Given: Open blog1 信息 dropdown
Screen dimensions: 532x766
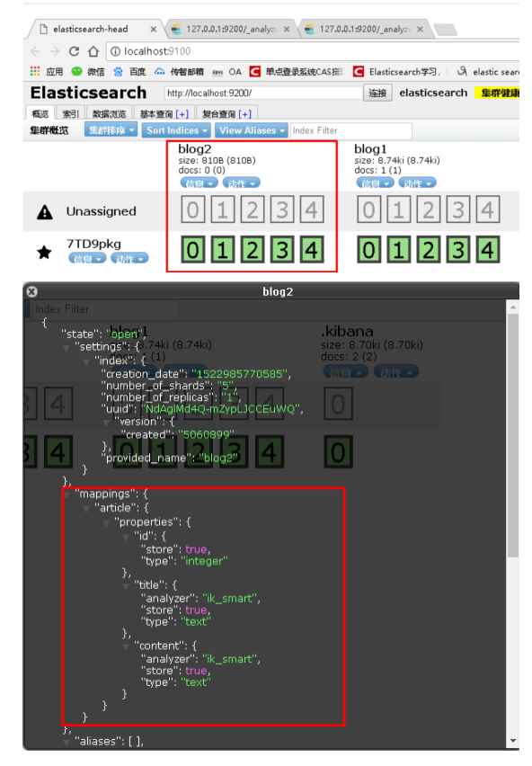Looking at the screenshot, I should coord(376,183).
